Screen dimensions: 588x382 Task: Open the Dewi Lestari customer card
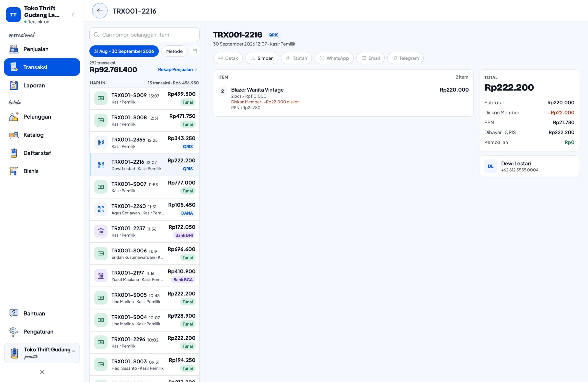click(x=529, y=166)
